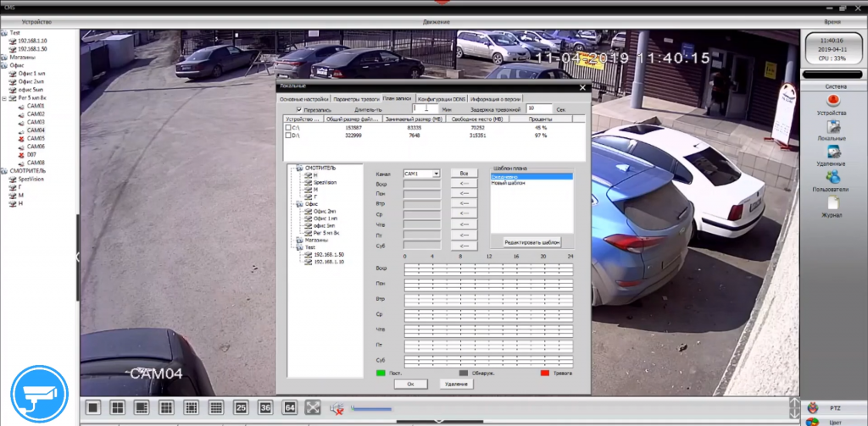The image size is (868, 426).
Task: Open the Локальные settings icon
Action: pos(832,125)
